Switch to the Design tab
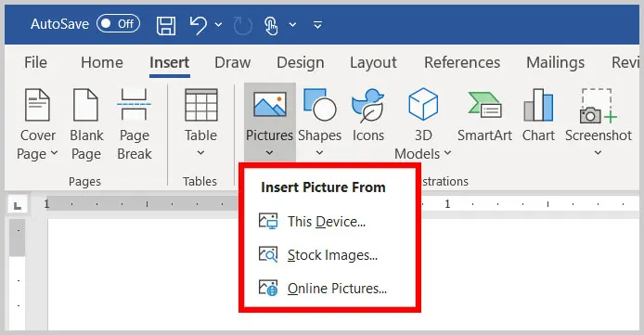644x335 pixels. [301, 63]
